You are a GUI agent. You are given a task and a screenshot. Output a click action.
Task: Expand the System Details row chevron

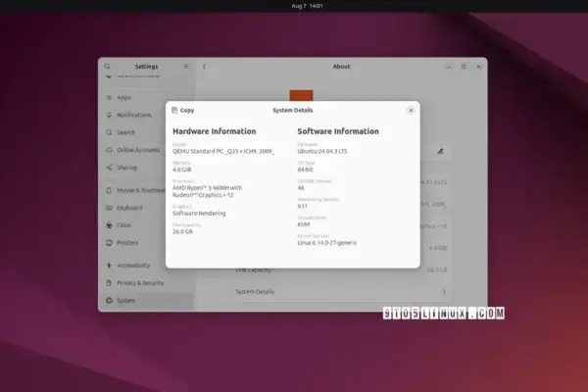(444, 292)
